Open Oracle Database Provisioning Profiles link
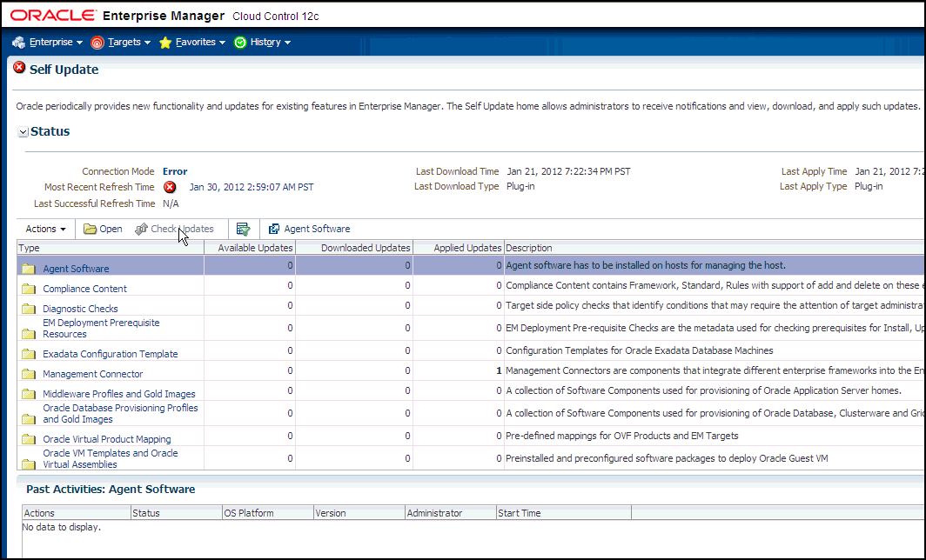Image resolution: width=926 pixels, height=560 pixels. (x=120, y=414)
